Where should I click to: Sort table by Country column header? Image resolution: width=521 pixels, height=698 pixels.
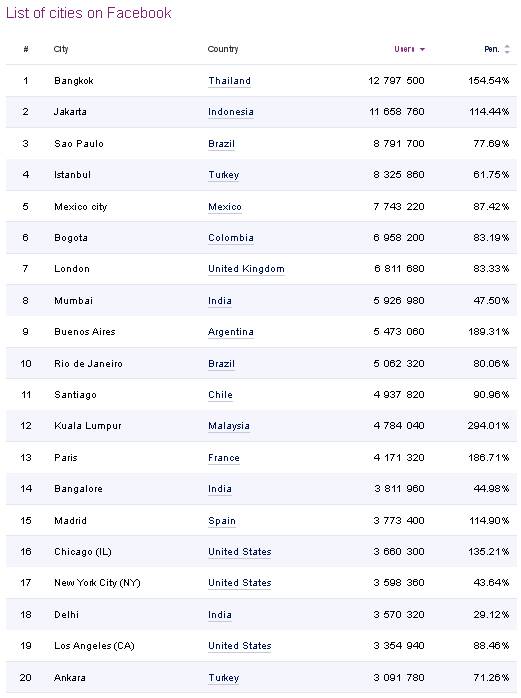(x=223, y=49)
